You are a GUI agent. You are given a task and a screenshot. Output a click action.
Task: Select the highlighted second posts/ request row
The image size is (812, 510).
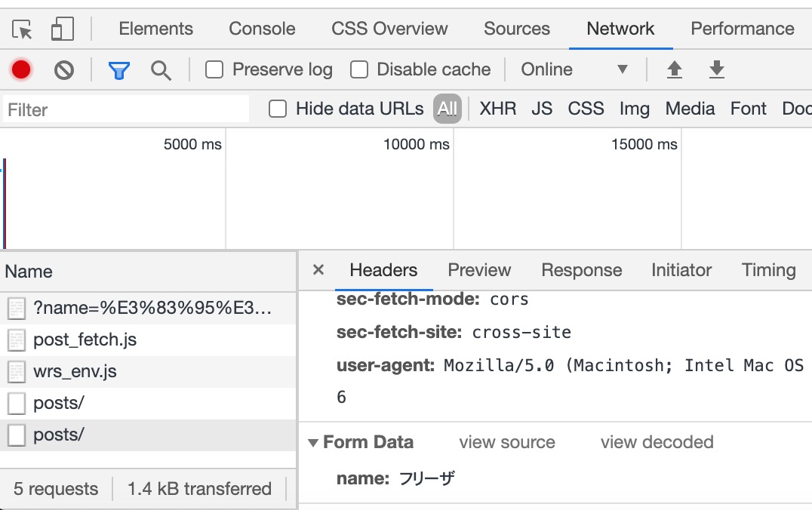pyautogui.click(x=148, y=435)
